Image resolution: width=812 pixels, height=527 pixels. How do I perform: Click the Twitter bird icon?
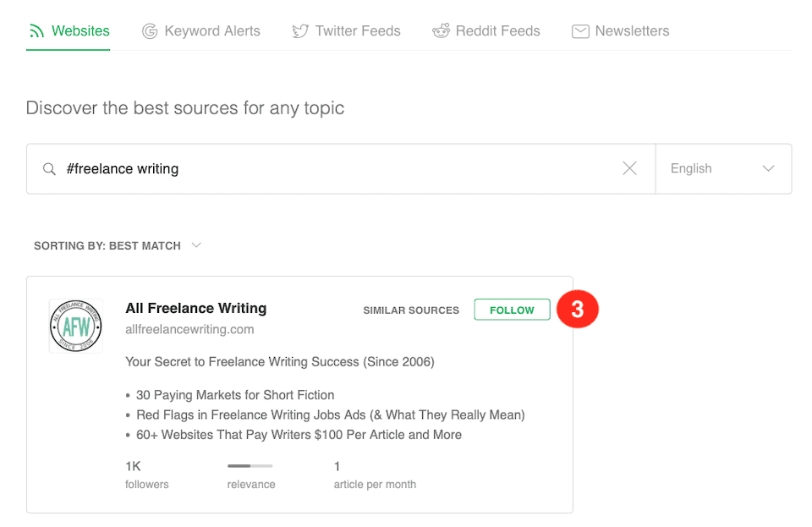300,30
